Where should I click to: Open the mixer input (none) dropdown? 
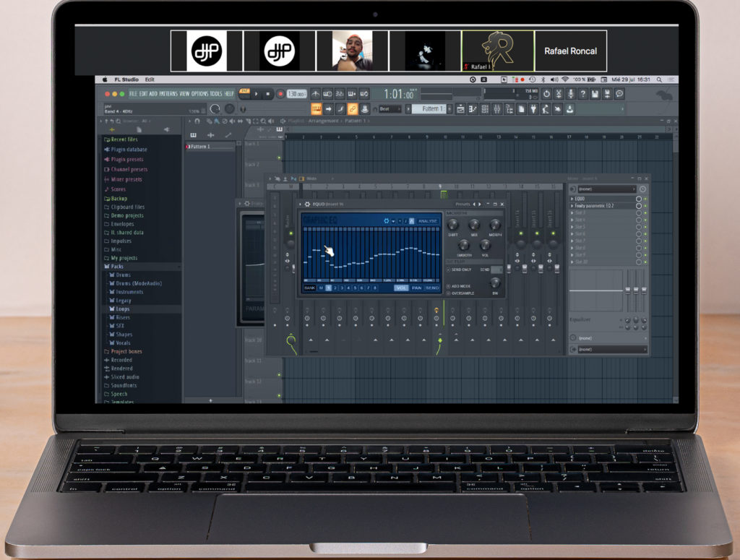(x=607, y=189)
